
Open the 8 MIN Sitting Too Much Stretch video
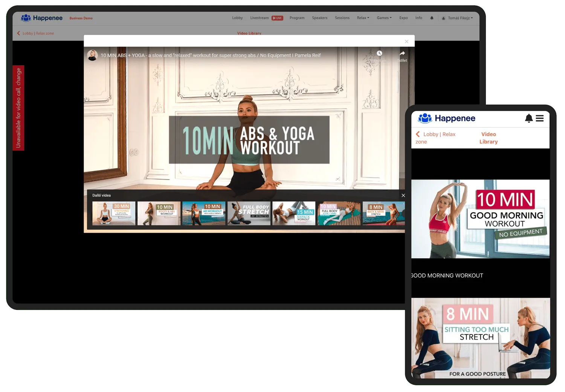480,338
